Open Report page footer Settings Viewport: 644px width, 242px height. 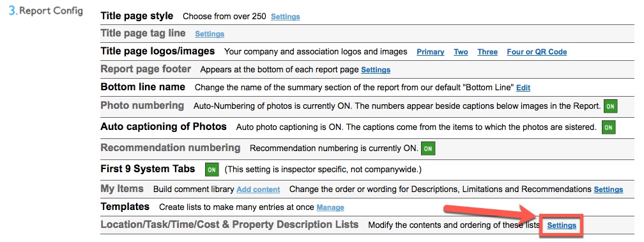376,70
